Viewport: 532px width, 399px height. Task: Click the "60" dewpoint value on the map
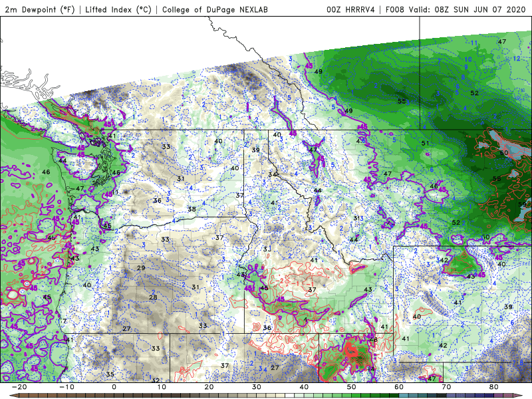pyautogui.click(x=504, y=153)
